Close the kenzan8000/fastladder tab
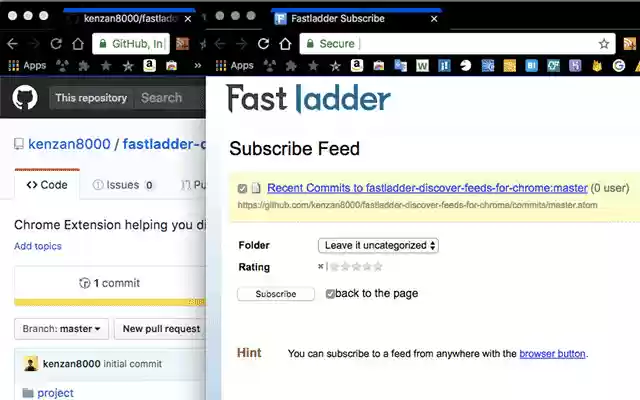Image resolution: width=640 pixels, height=400 pixels. coord(188,19)
